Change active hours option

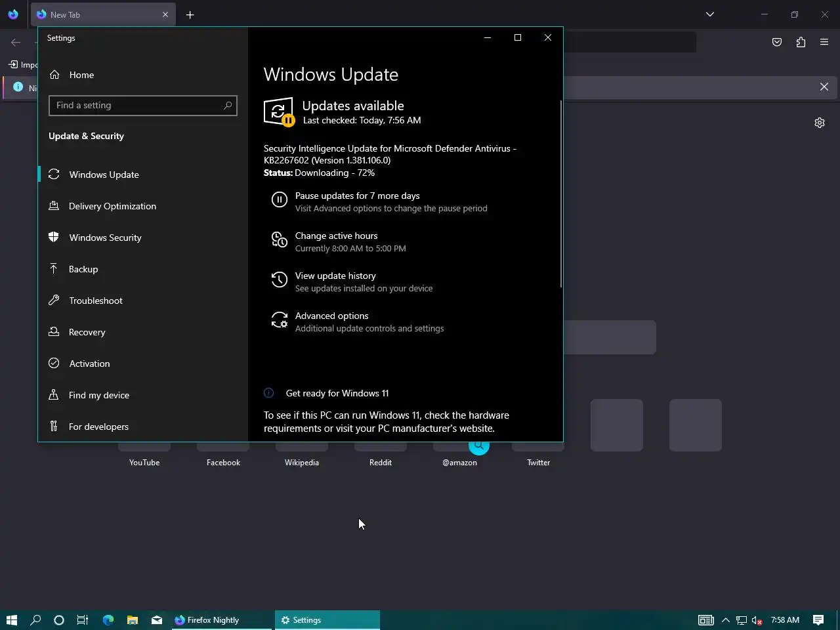[350, 241]
